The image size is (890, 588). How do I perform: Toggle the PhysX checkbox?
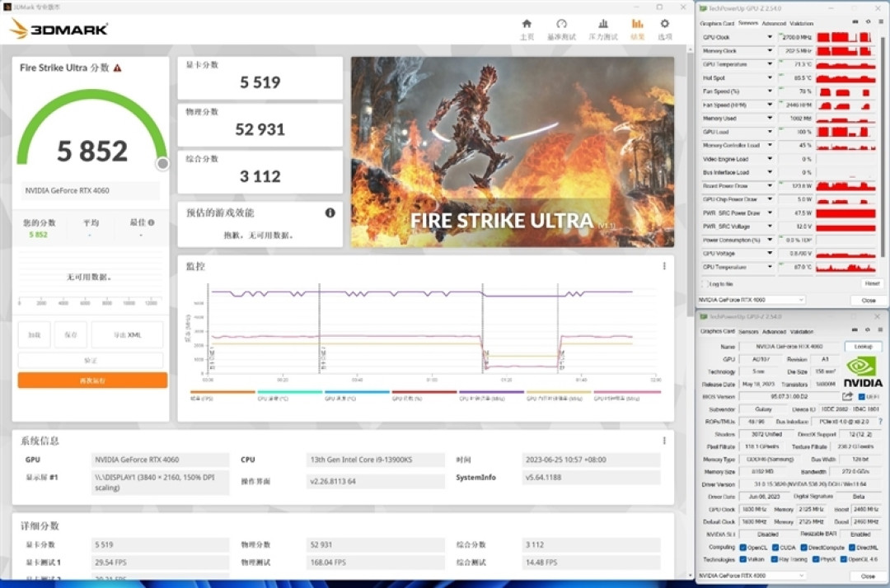pos(816,560)
